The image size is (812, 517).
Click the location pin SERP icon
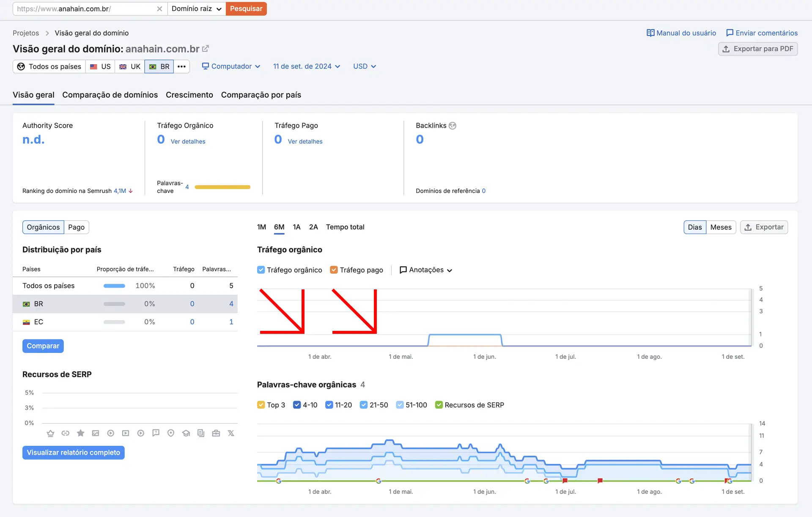pyautogui.click(x=171, y=433)
